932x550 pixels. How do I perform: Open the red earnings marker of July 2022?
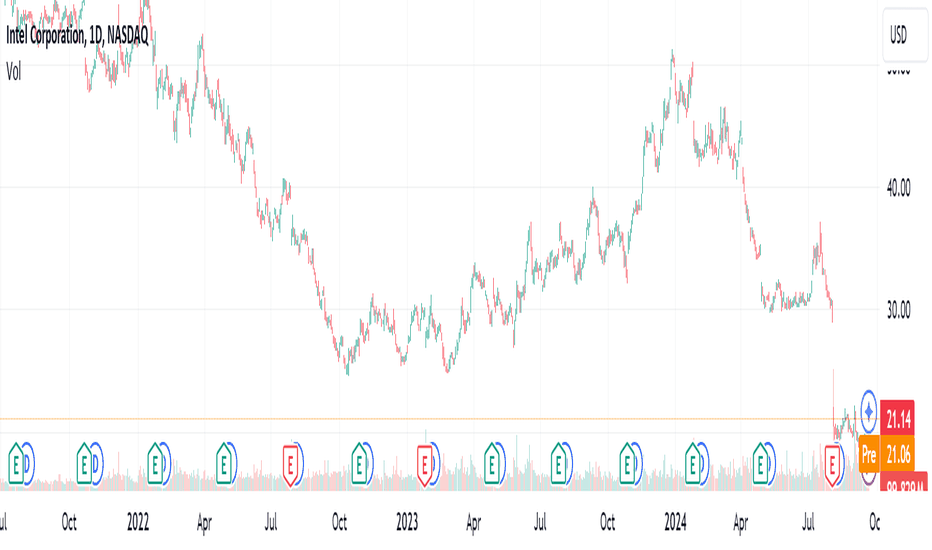tap(290, 464)
